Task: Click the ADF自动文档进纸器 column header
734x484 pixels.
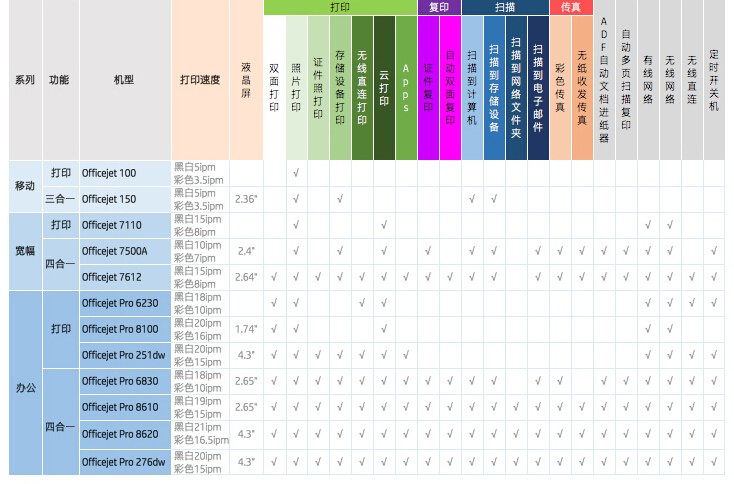Action: coord(604,80)
